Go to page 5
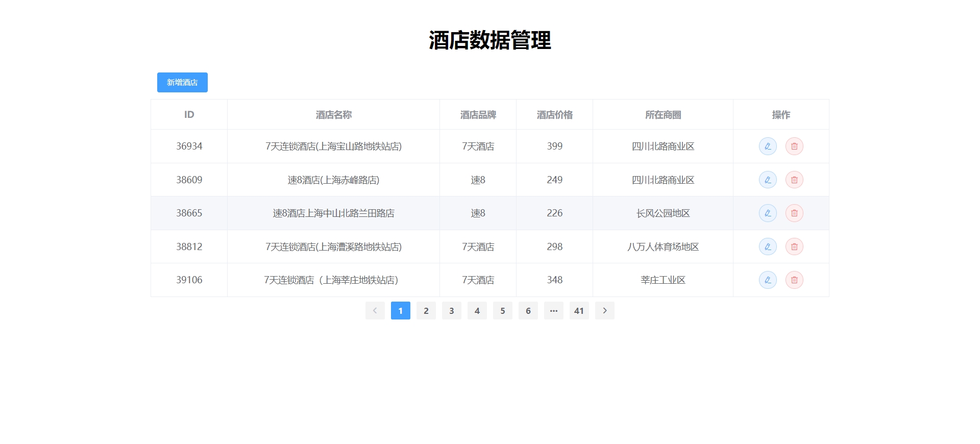 point(503,311)
